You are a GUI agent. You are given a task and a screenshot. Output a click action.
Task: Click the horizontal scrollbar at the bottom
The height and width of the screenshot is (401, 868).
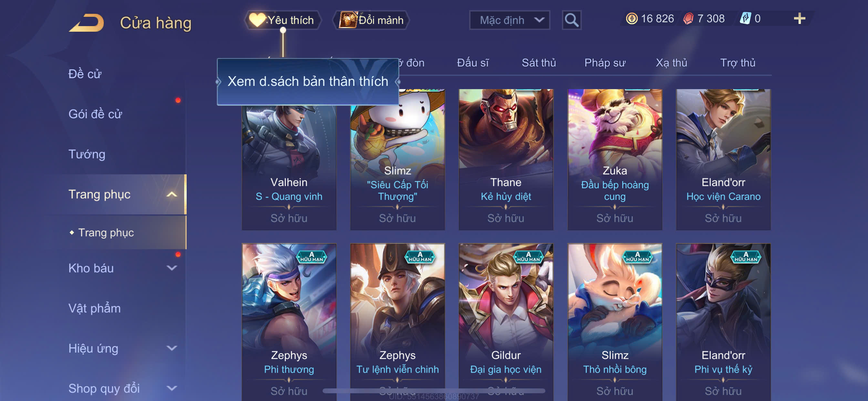(x=434, y=391)
